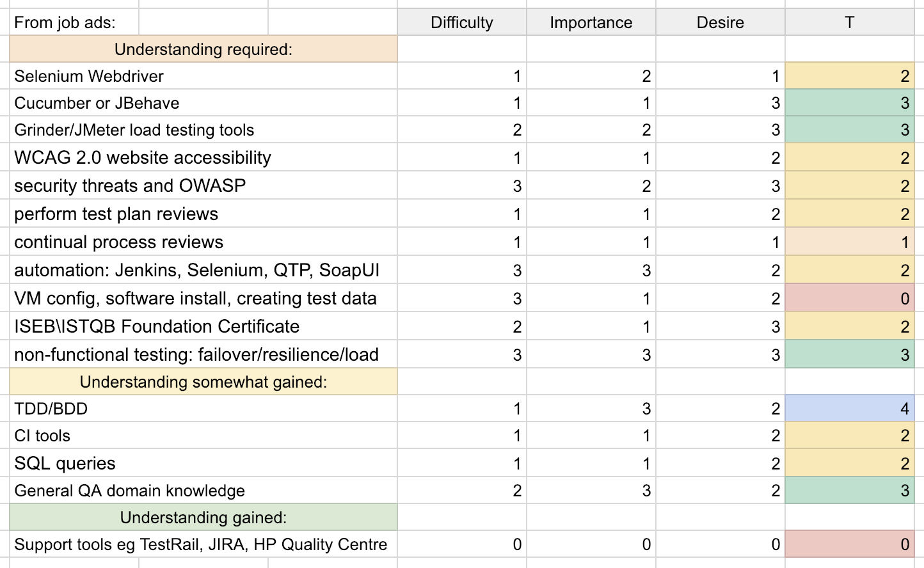Select the "Understanding required:" section header
Image resolution: width=924 pixels, height=568 pixels.
(x=203, y=49)
